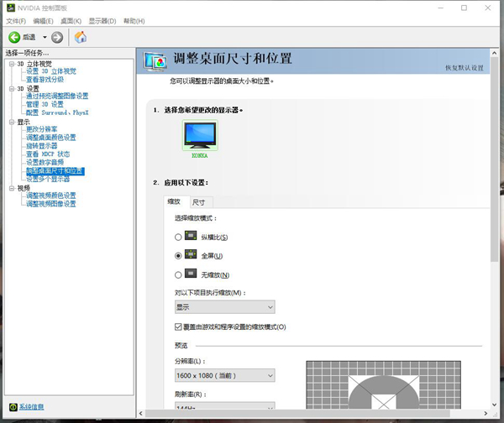
Task: Click the horizontal scrollbar right arrow
Action: click(x=486, y=414)
